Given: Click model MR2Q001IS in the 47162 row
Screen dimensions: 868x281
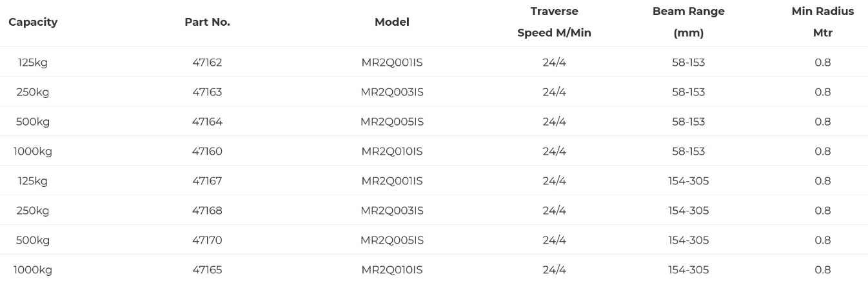Looking at the screenshot, I should pos(392,63).
